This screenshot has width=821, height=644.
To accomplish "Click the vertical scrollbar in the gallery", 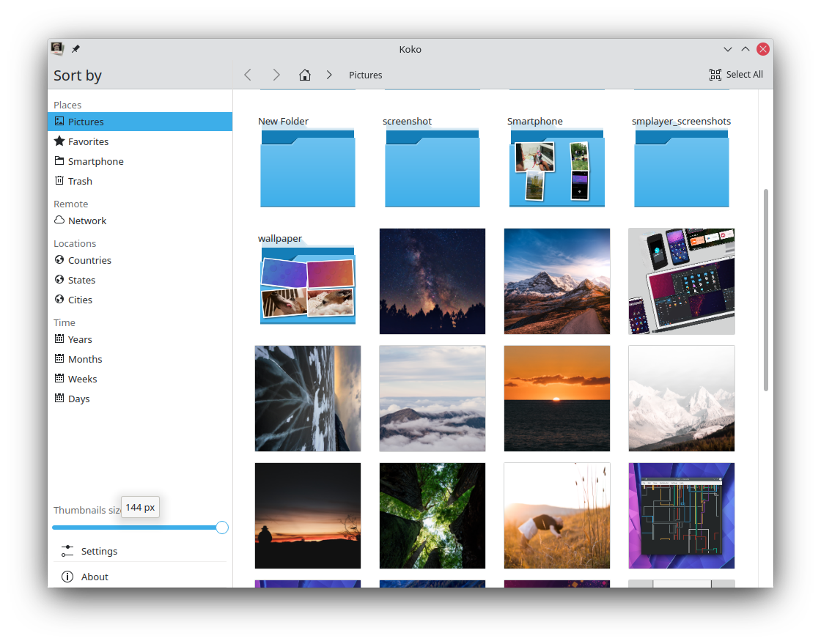I will pyautogui.click(x=766, y=289).
